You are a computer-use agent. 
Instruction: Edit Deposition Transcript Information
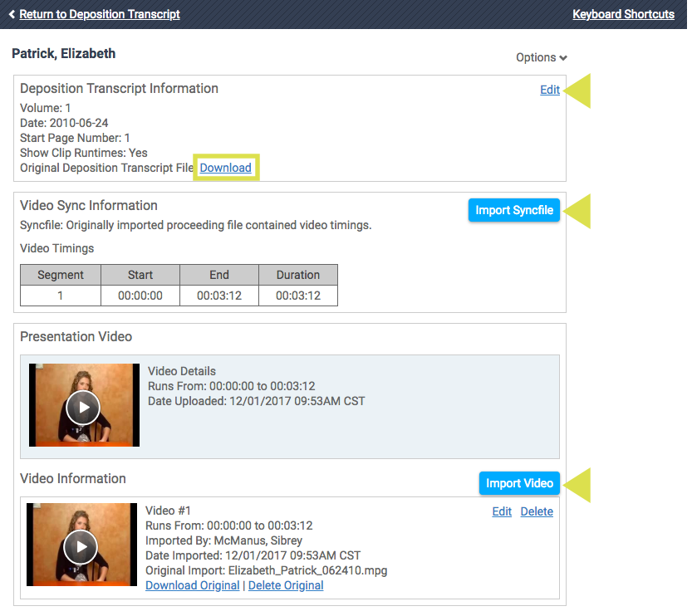[x=550, y=90]
